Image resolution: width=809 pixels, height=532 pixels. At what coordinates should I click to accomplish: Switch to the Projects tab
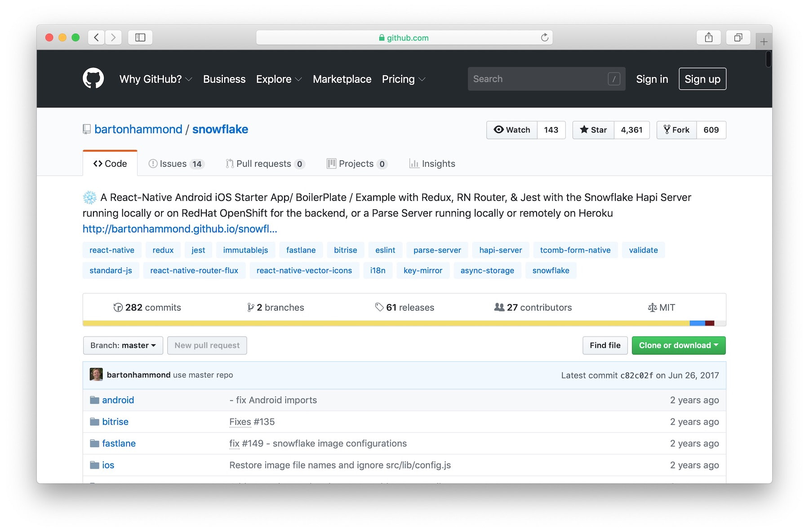(x=357, y=164)
